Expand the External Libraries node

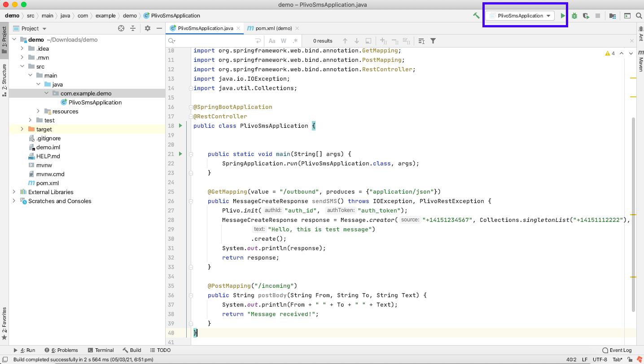(x=14, y=192)
